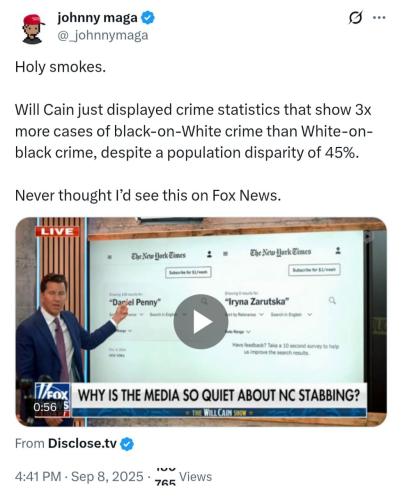Click the johnny maga display name
Viewport: 402px width, 500px height.
pos(97,18)
